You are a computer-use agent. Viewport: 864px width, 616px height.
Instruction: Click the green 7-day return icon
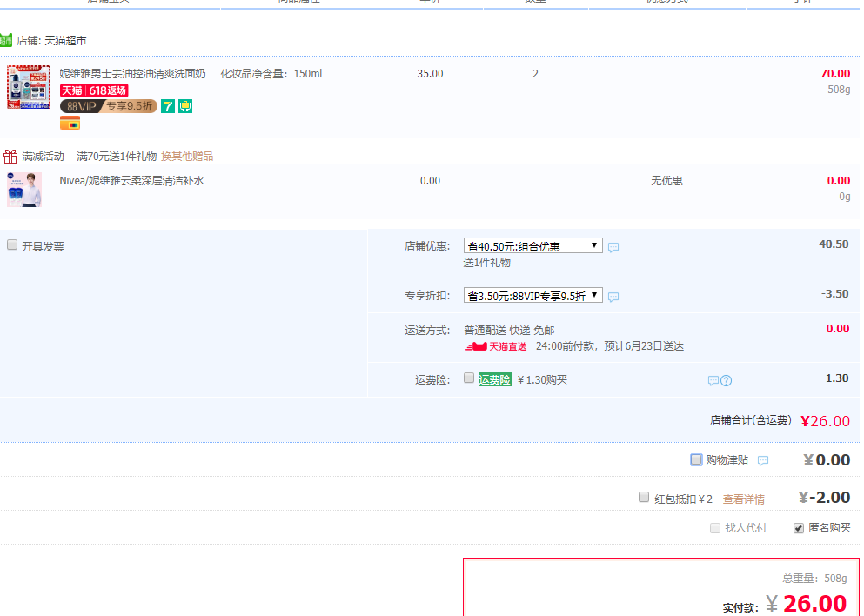pos(168,106)
